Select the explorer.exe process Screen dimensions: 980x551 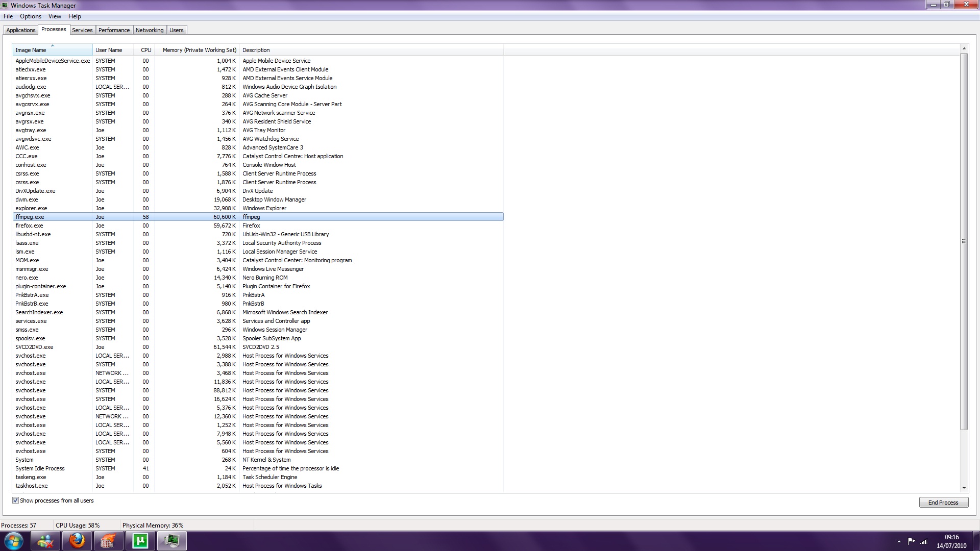pos(258,208)
